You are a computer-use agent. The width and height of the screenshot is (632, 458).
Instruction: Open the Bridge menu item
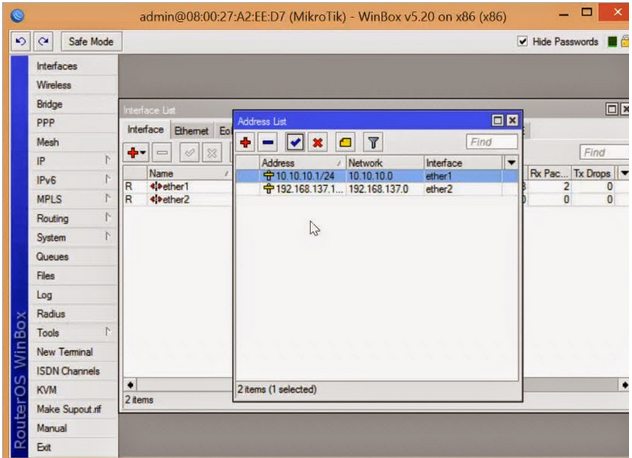[x=73, y=104]
